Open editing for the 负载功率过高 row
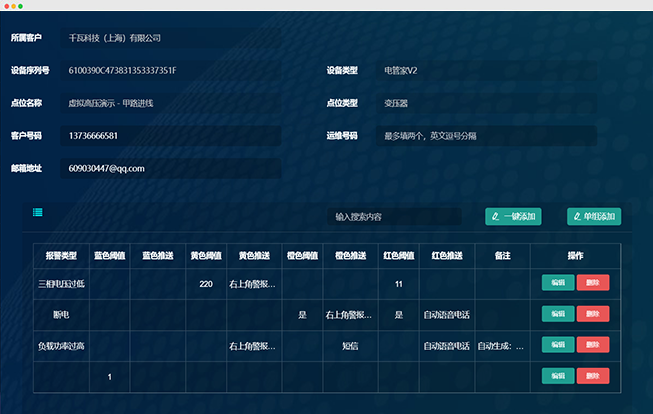This screenshot has width=653, height=414. tap(558, 345)
